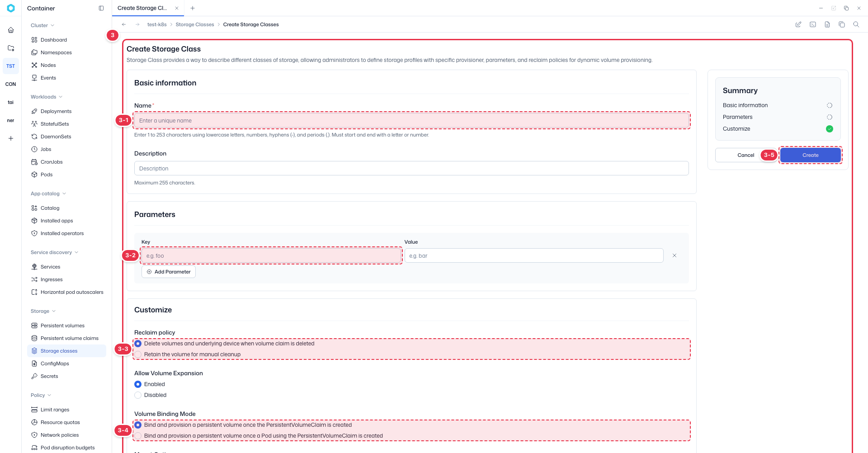The width and height of the screenshot is (868, 453).
Task: Click the copy icon in the top toolbar
Action: click(x=842, y=24)
